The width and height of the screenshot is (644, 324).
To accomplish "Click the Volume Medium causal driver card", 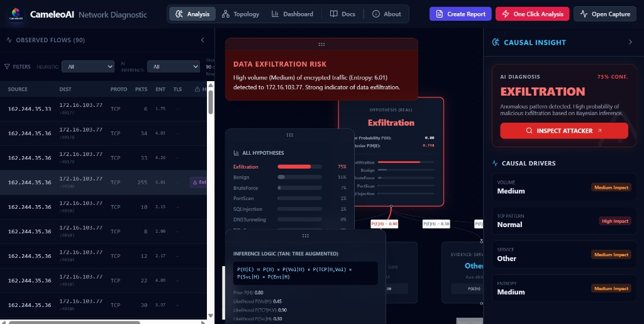I will click(564, 187).
